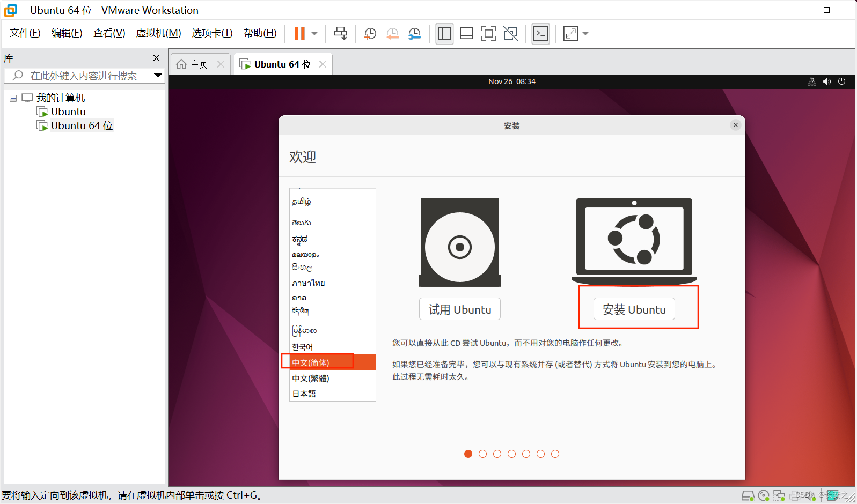Select 中文(简体) in the language list

click(332, 362)
